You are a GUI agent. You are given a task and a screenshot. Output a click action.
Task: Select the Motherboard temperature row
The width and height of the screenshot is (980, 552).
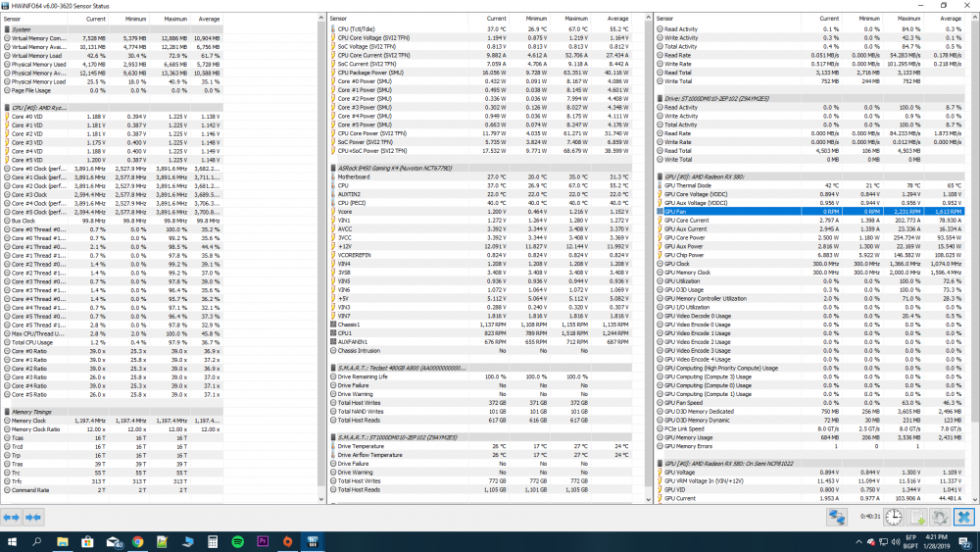pos(480,176)
